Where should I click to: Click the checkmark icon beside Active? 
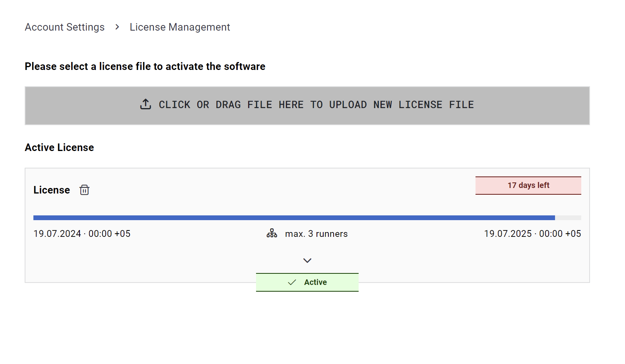pos(292,282)
